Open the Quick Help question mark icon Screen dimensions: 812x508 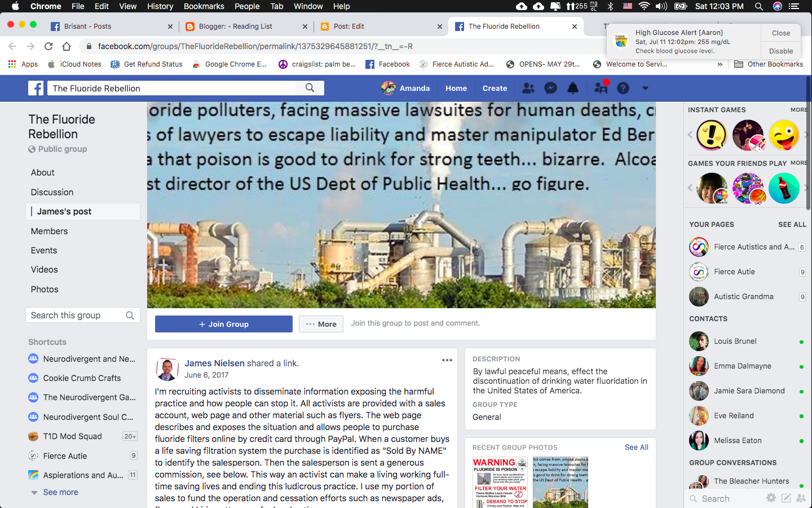623,88
